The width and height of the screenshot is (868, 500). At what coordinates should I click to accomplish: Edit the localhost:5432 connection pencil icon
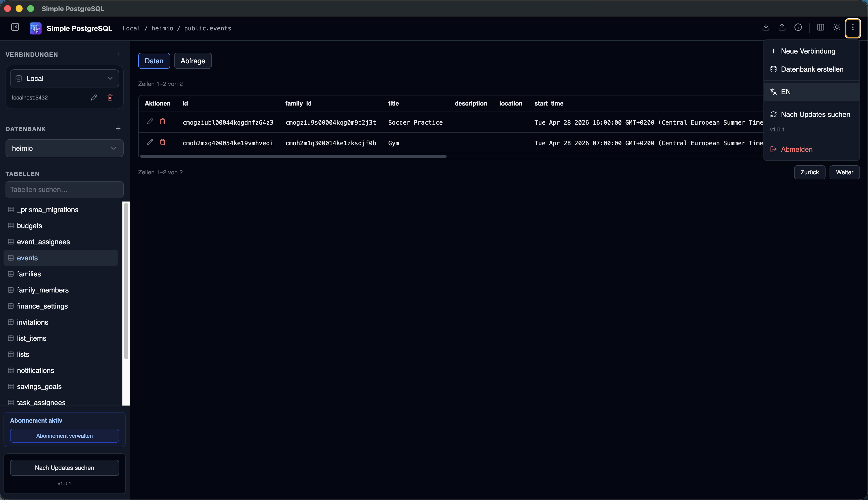pos(94,97)
